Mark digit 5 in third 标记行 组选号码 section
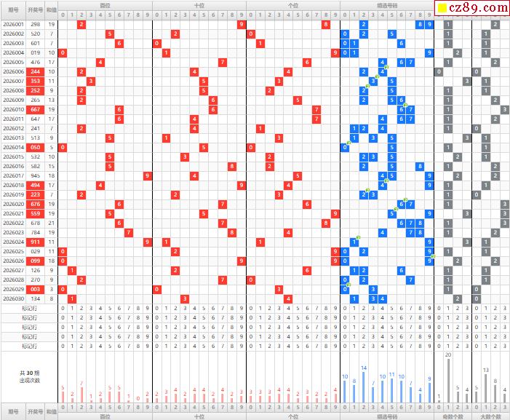 [x=392, y=327]
